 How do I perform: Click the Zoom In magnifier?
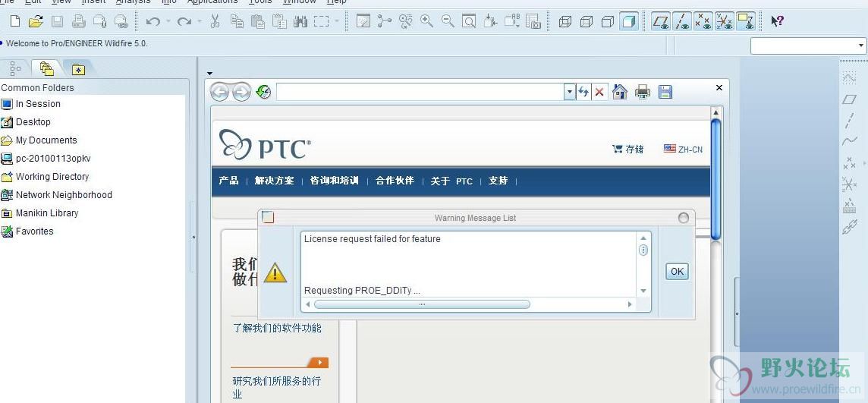tap(427, 21)
